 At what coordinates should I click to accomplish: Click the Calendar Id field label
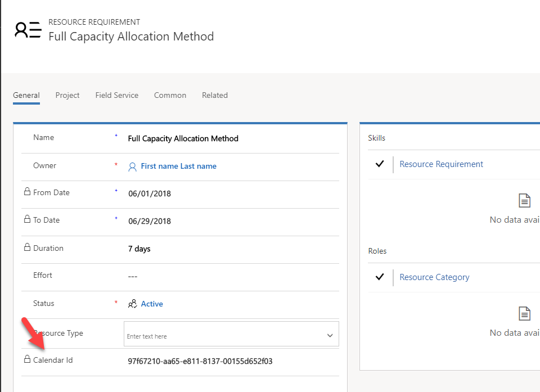pyautogui.click(x=53, y=360)
